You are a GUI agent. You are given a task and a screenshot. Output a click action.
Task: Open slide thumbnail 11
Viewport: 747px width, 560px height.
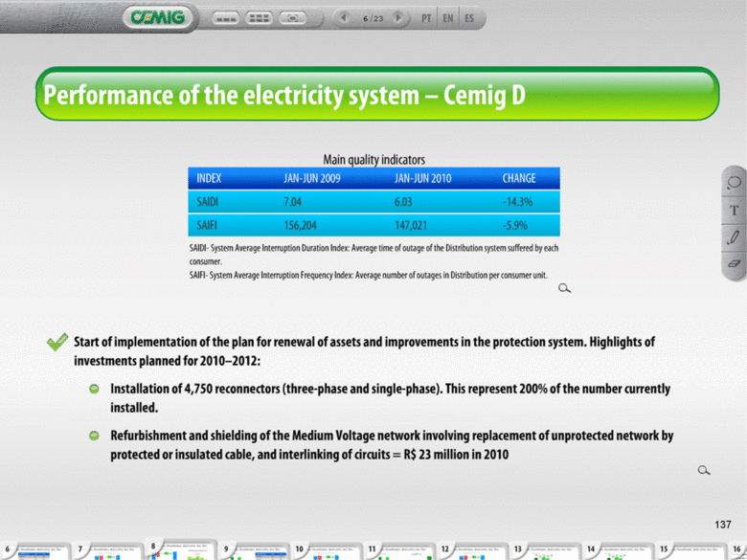pyautogui.click(x=400, y=551)
